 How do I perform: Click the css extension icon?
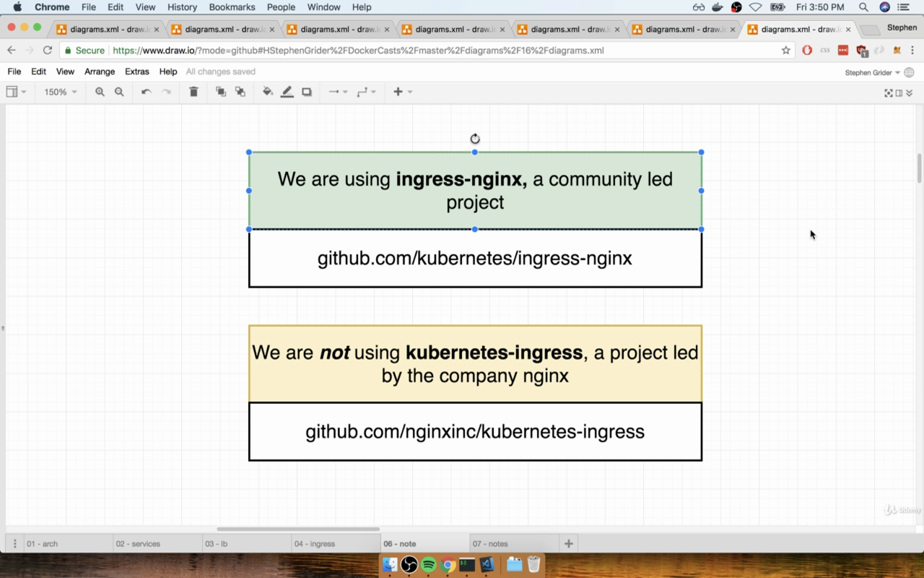[825, 51]
